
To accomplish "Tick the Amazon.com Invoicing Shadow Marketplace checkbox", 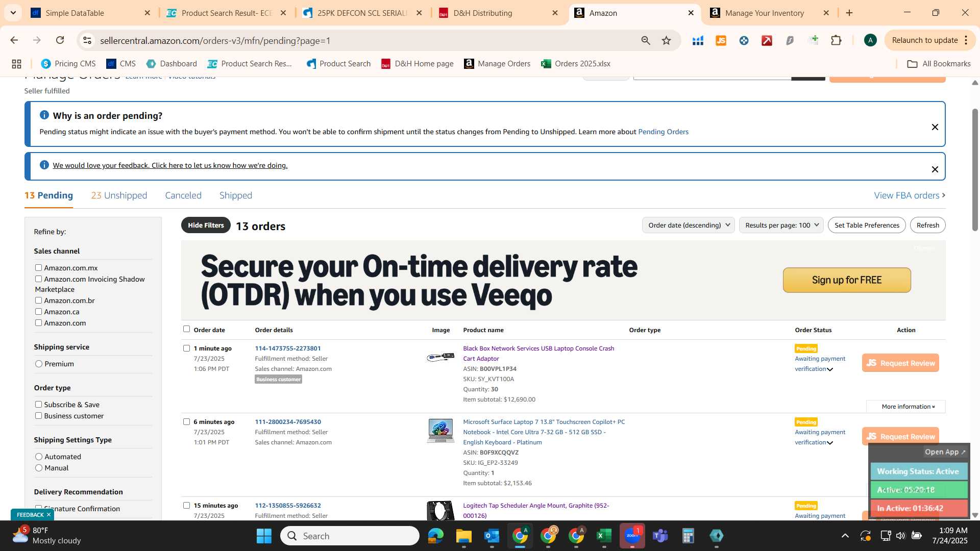I will (x=38, y=279).
